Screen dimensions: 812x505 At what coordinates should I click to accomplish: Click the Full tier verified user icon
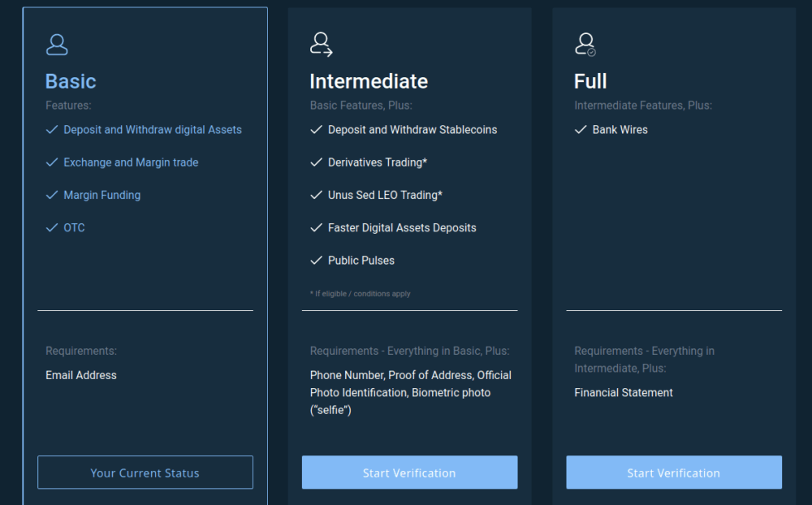pos(585,44)
